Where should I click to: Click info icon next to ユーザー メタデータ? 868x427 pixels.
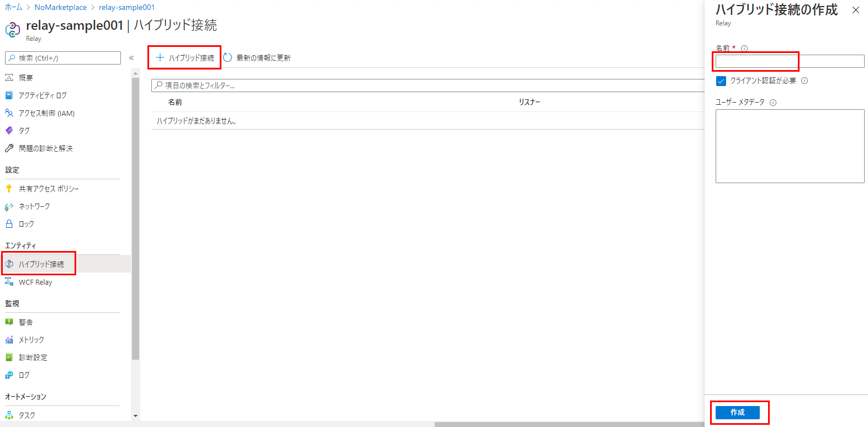[773, 103]
